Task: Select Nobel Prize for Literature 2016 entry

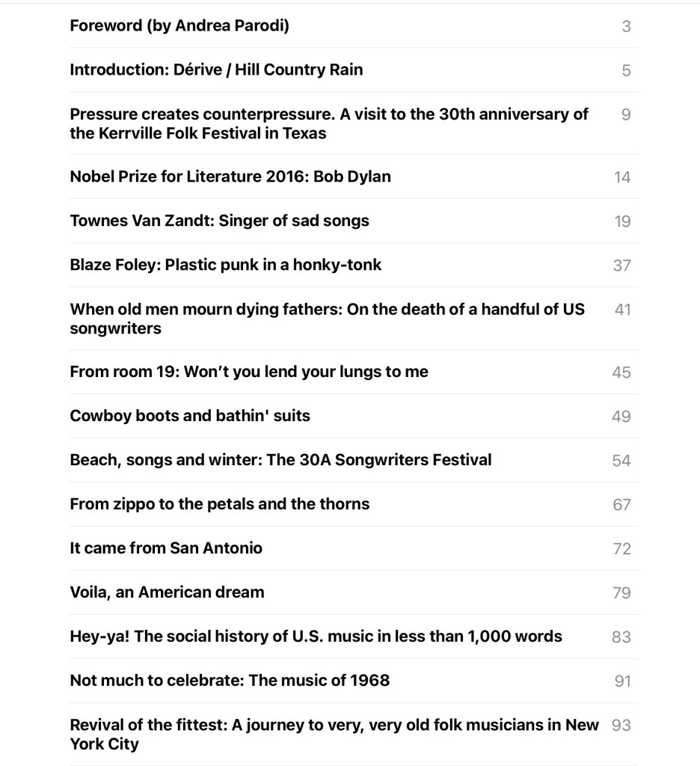Action: click(230, 177)
